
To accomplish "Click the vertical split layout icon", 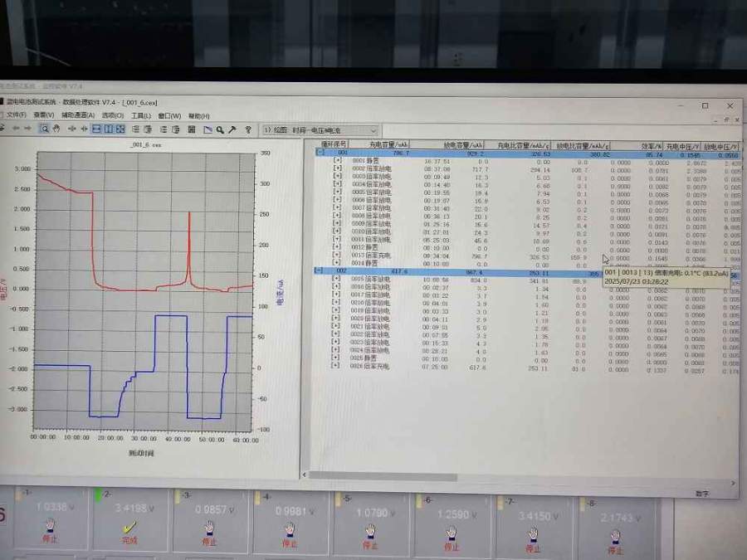I will click(109, 129).
